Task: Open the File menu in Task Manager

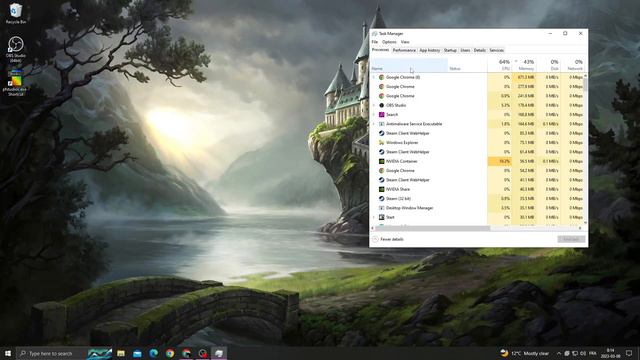Action: 375,42
